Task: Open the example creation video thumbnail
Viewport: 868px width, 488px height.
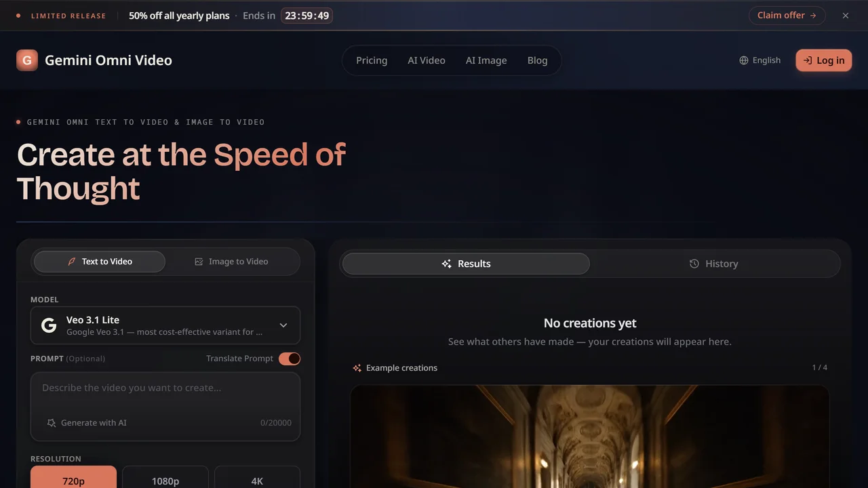Action: tap(590, 436)
